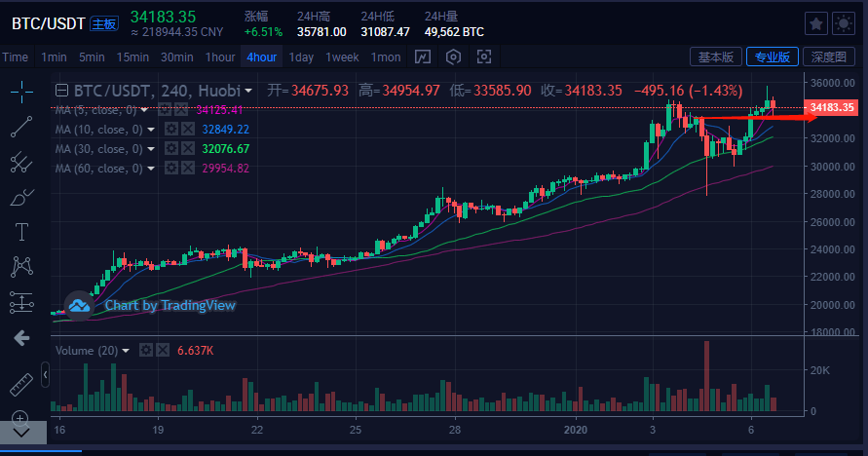Click the +6.51% change percentage
Screen dimensions: 868x456
[263, 32]
